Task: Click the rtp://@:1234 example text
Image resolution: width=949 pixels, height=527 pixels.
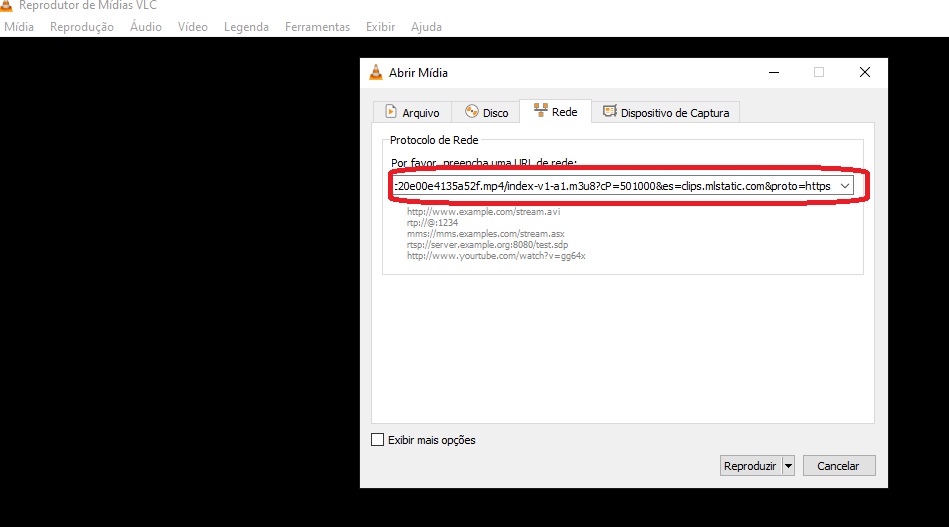Action: [432, 223]
